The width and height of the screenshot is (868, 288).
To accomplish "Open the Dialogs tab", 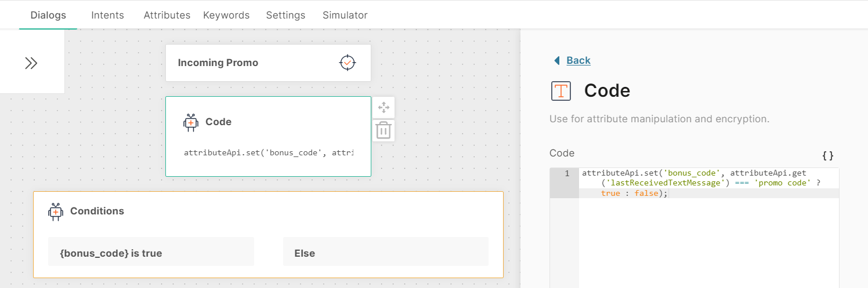I will pyautogui.click(x=48, y=15).
